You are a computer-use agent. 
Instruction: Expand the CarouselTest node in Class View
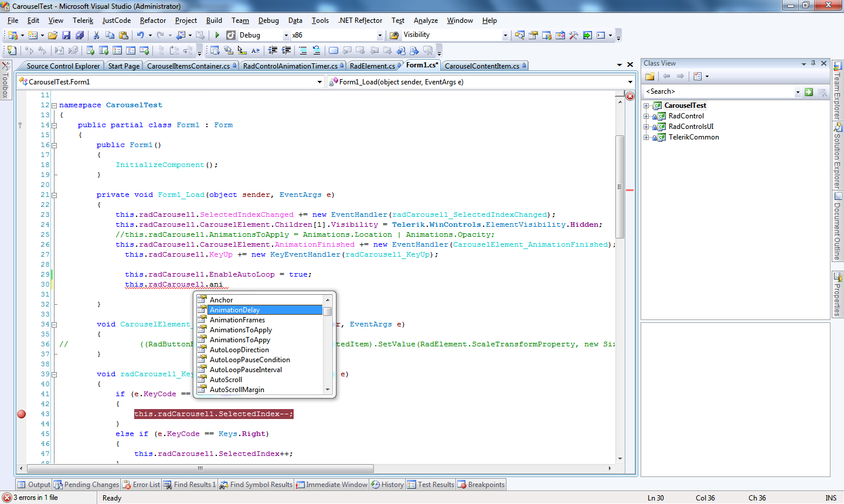point(646,106)
